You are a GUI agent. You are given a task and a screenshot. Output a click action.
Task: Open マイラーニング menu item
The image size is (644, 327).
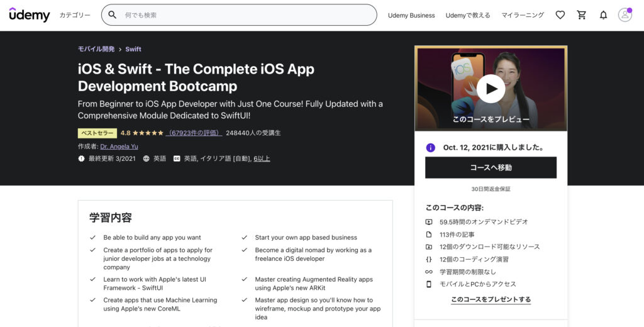coord(523,15)
